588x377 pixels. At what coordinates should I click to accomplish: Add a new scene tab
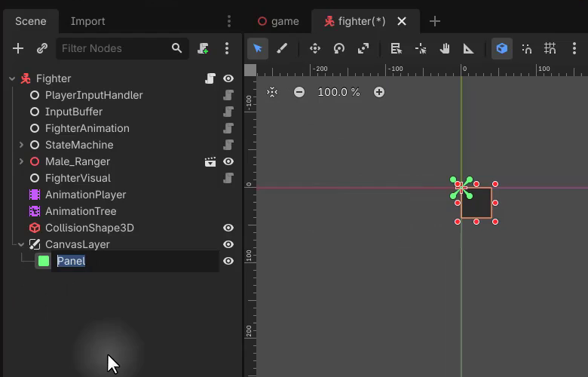(435, 21)
